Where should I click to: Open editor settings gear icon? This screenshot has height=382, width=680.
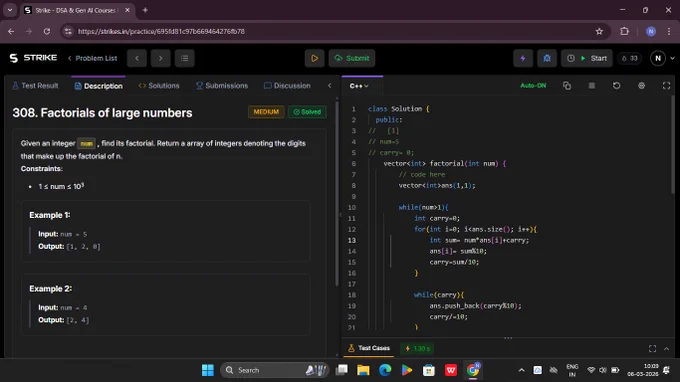pos(641,86)
